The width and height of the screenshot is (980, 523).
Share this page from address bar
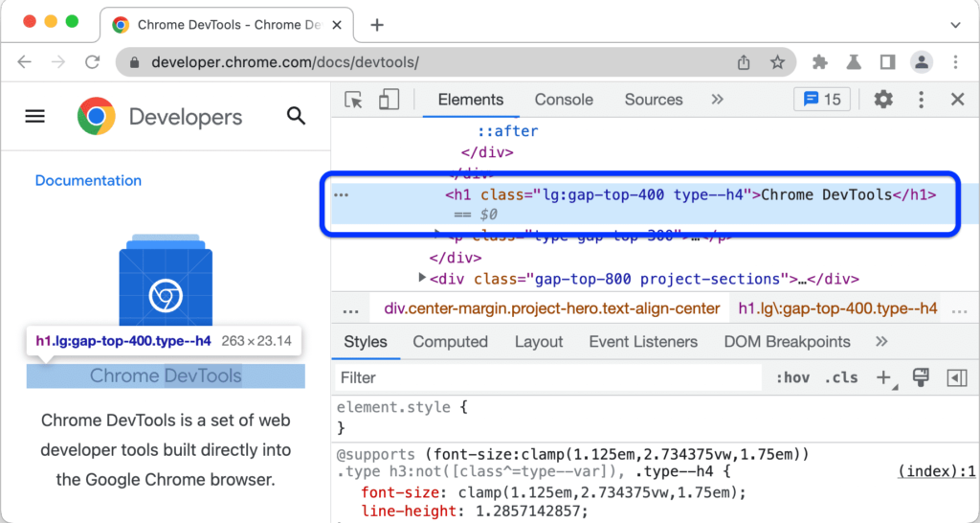744,62
